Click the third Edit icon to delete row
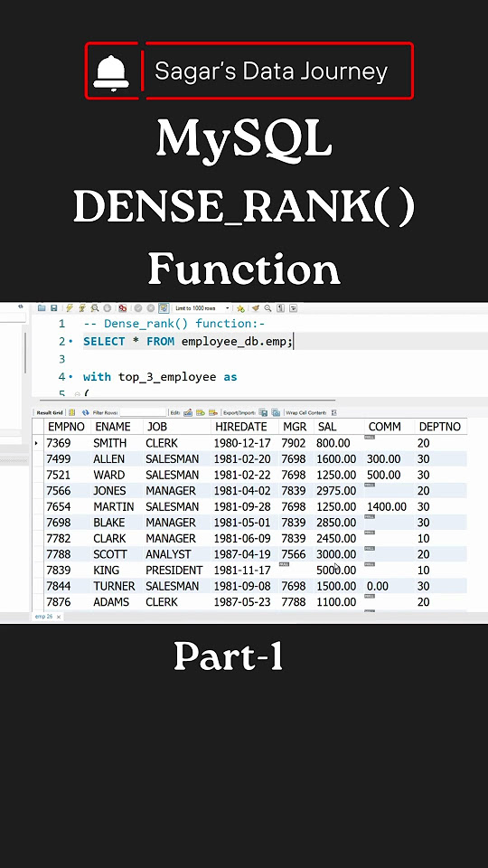 pos(213,412)
